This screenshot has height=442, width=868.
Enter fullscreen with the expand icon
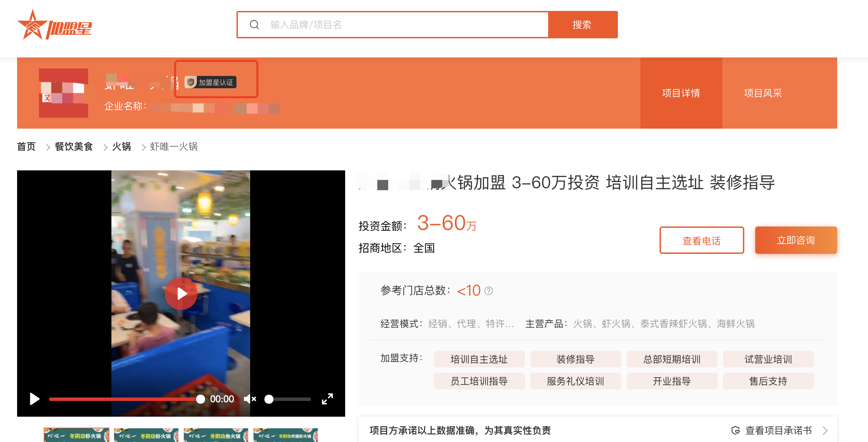[327, 399]
